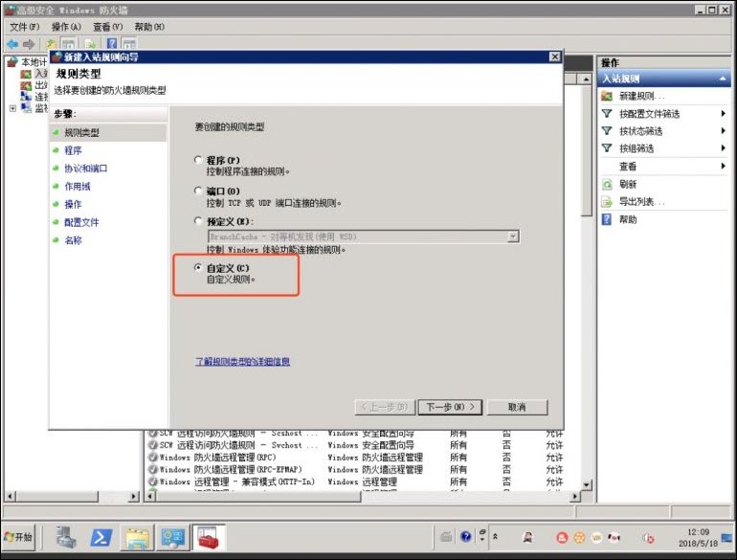Choose the Predefined (预定义) radio option
The image size is (737, 560).
198,222
